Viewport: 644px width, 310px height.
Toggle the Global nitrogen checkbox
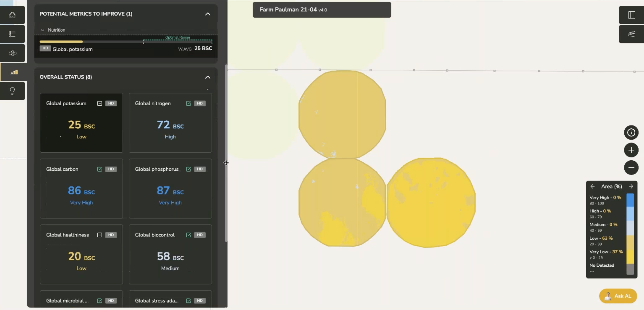tap(188, 103)
